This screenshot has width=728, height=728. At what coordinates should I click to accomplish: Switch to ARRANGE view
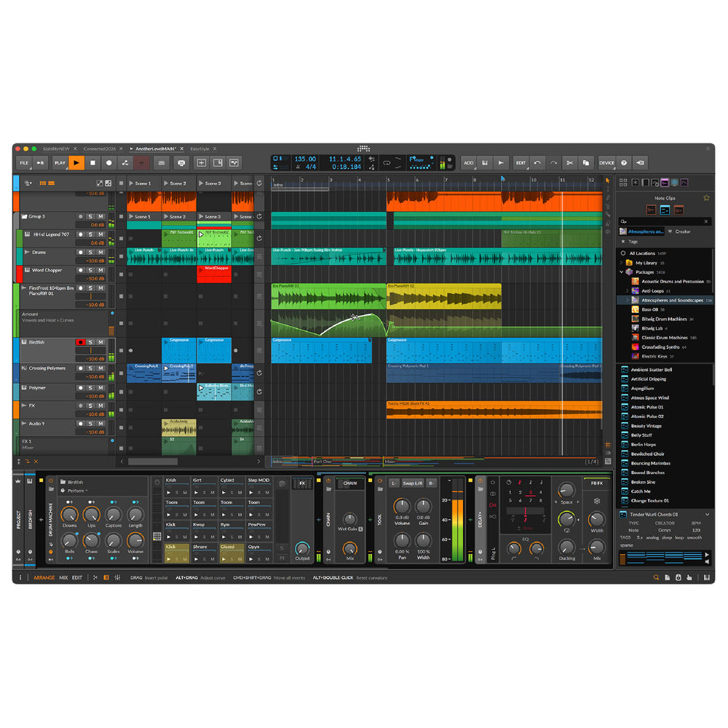pos(44,578)
